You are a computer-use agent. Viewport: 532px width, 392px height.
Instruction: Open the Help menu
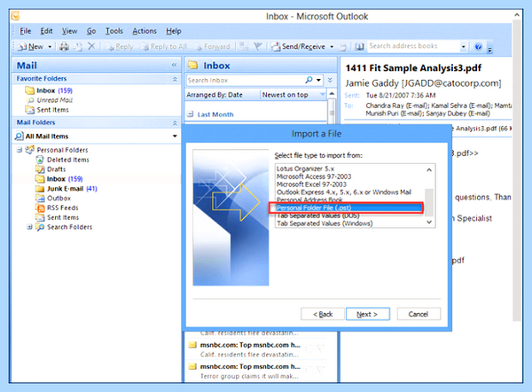coord(174,31)
